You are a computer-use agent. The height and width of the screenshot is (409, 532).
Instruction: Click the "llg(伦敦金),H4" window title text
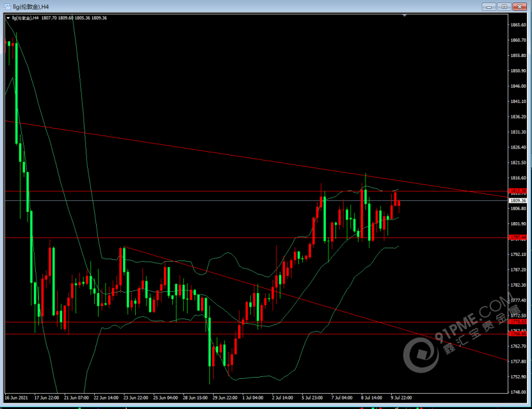pos(31,7)
